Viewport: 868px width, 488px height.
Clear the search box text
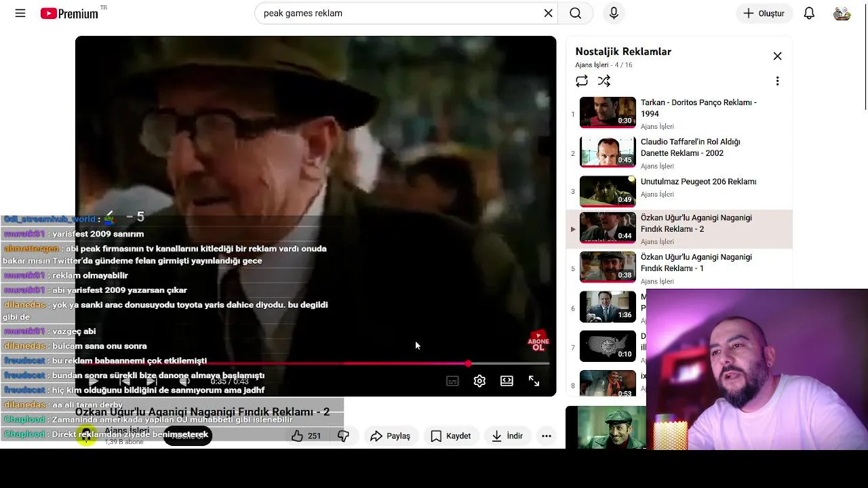(548, 13)
